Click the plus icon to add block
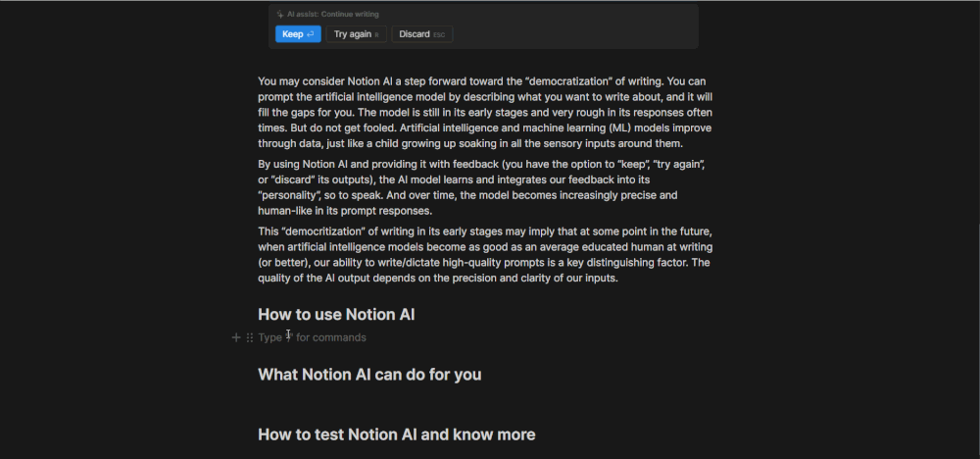Viewport: 980px width, 459px height. 236,337
